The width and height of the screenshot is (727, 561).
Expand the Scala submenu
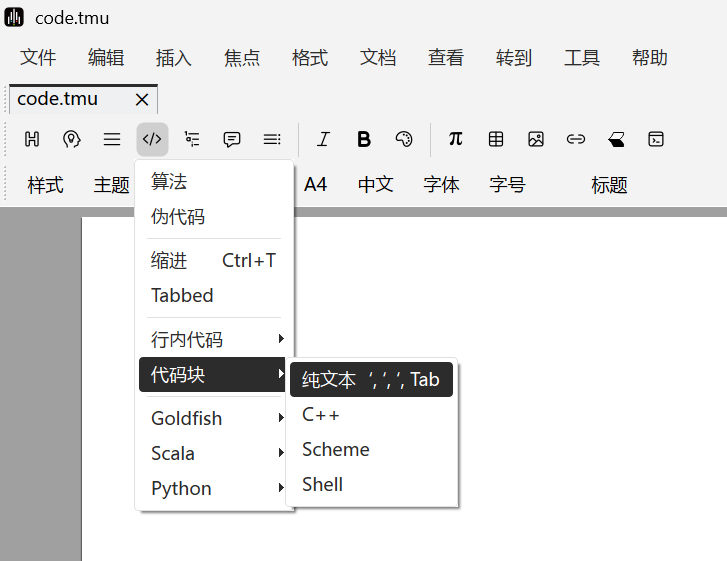tap(215, 453)
